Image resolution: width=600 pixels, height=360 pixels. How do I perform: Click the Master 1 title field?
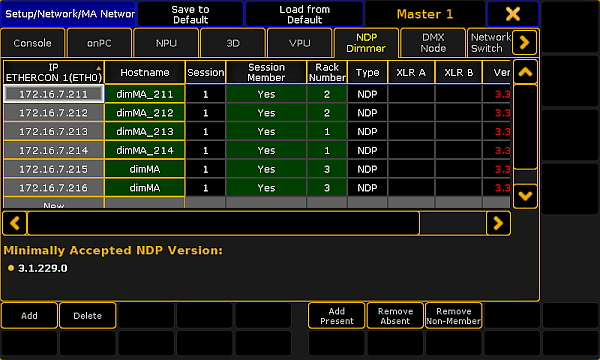(425, 14)
